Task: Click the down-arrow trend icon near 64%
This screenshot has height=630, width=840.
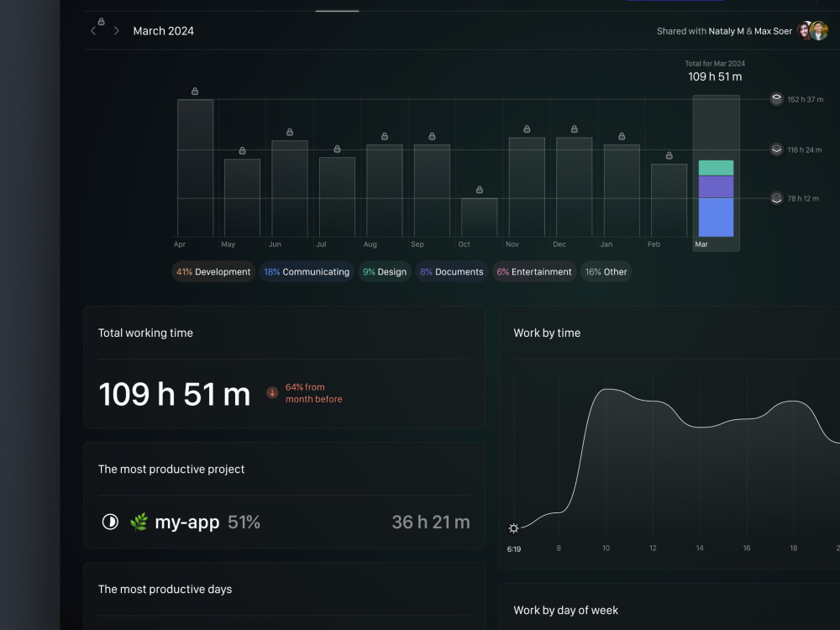Action: pos(272,393)
